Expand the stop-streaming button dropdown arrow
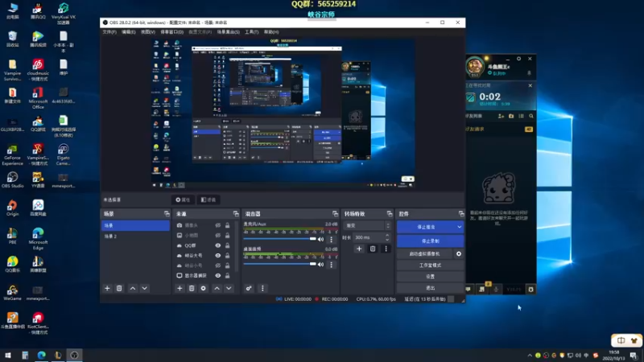Viewport: 644px width, 362px height. tap(459, 227)
